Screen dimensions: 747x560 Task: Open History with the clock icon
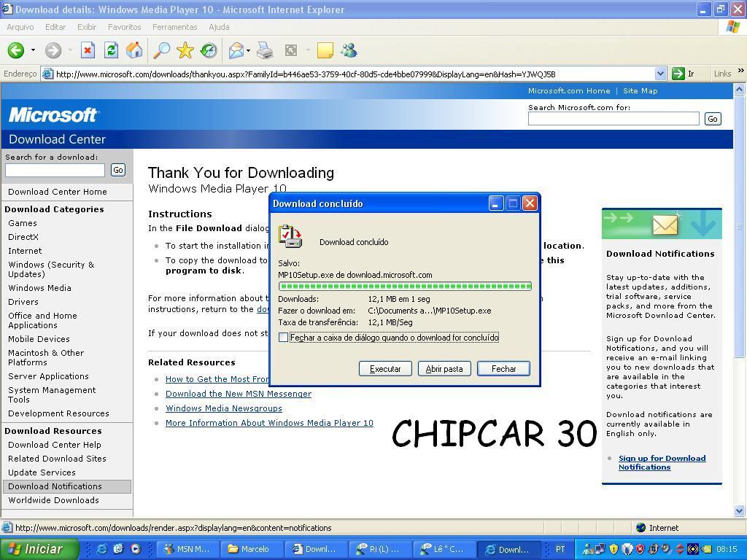click(209, 50)
